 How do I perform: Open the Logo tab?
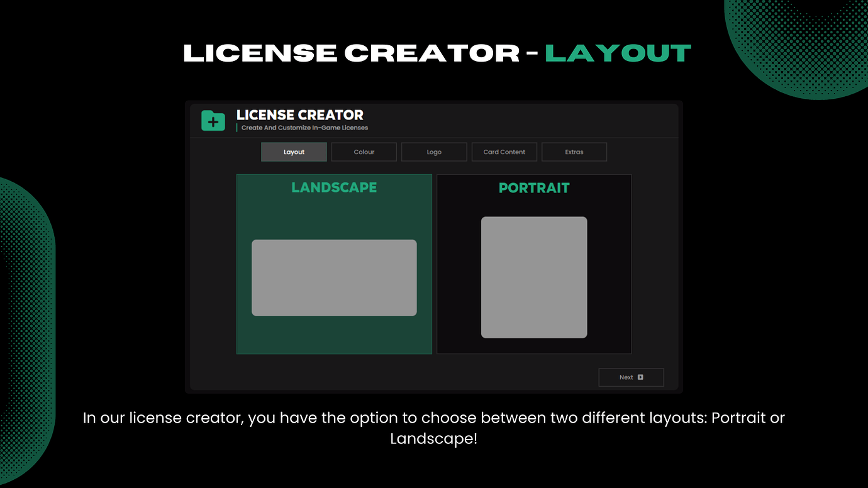click(434, 152)
